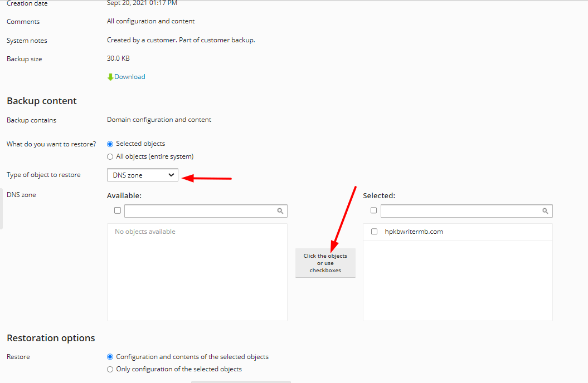Click the chevron on the DNS zone dropdown
Screen dimensions: 588x383
(172, 174)
